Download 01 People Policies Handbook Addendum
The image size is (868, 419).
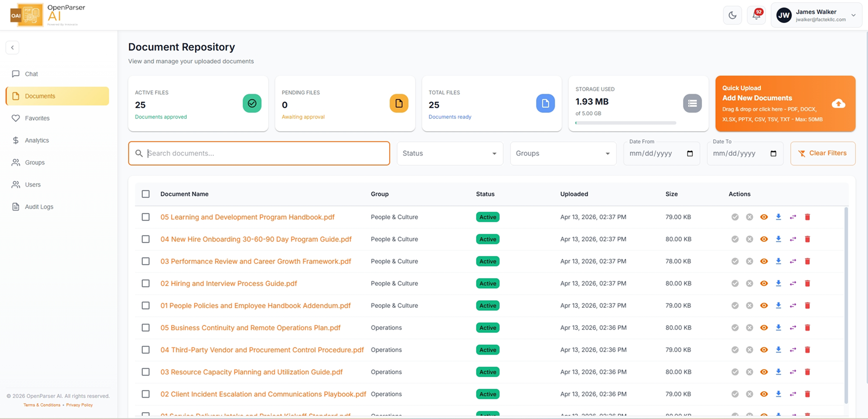coord(778,306)
